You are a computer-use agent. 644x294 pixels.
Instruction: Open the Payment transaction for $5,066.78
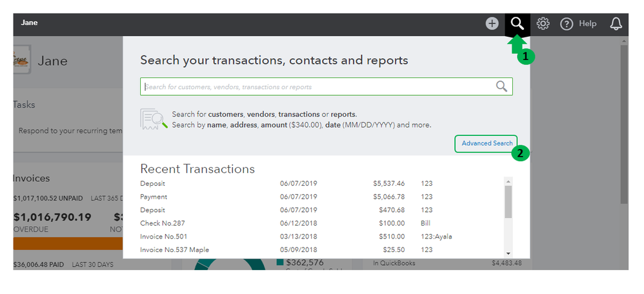[x=154, y=197]
